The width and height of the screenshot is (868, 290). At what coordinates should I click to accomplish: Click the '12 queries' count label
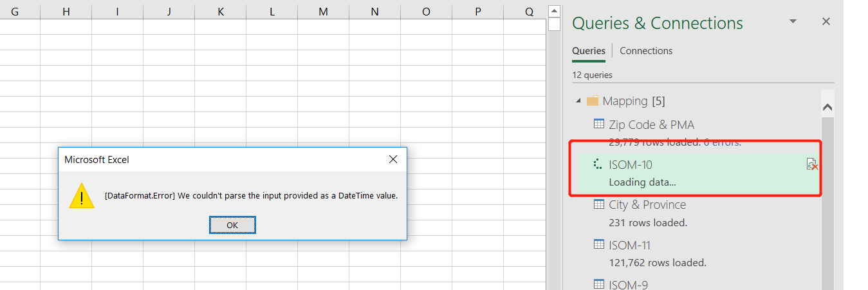coord(592,75)
